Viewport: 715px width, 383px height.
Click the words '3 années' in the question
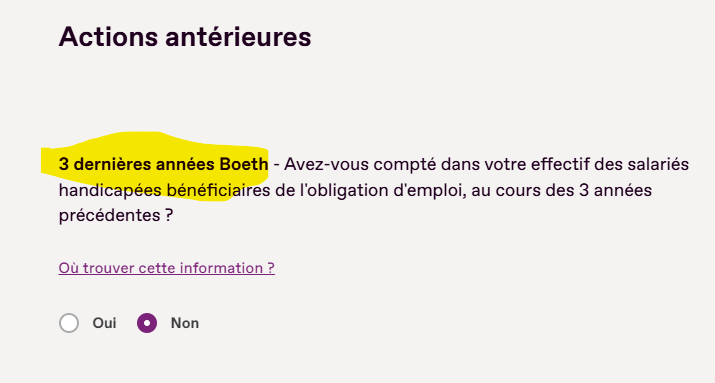pyautogui.click(x=616, y=190)
